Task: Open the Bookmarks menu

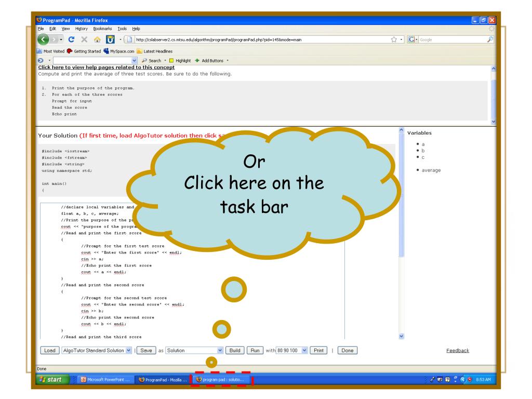Action: [x=102, y=29]
